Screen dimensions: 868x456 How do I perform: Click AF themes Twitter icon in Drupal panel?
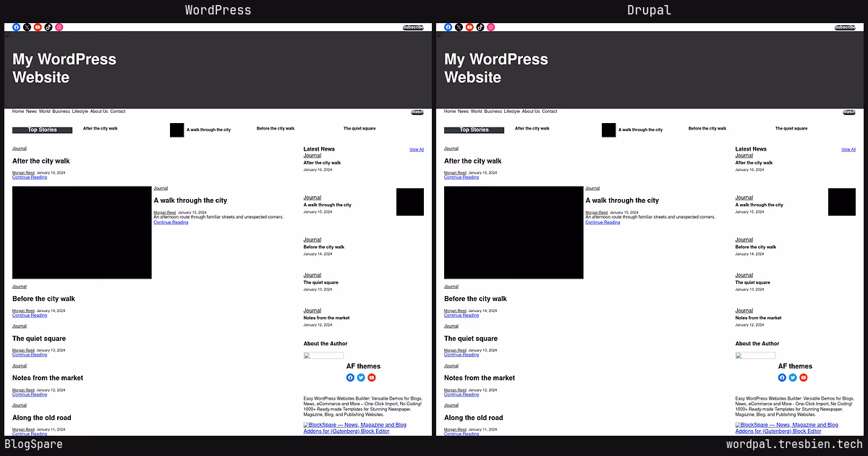click(x=793, y=378)
